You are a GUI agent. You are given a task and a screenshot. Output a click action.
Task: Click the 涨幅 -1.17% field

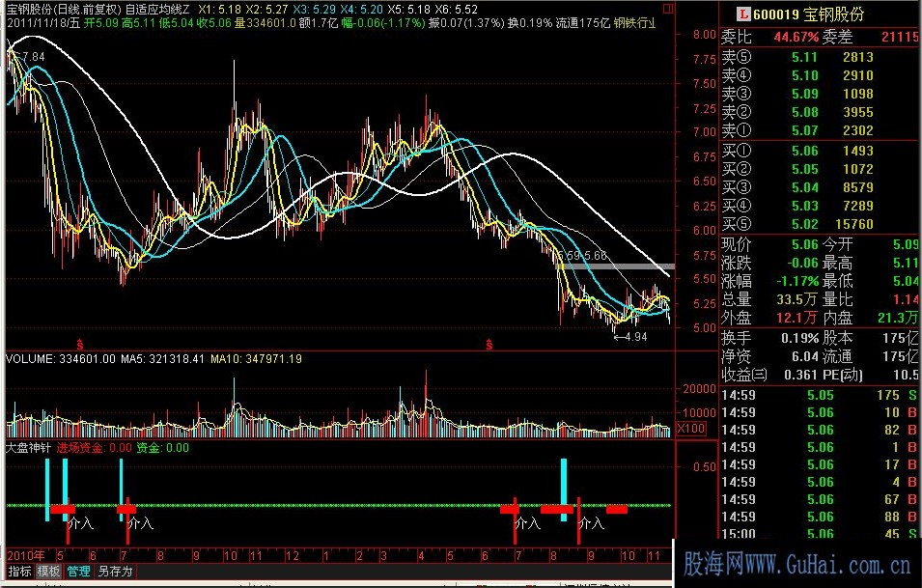click(x=769, y=280)
